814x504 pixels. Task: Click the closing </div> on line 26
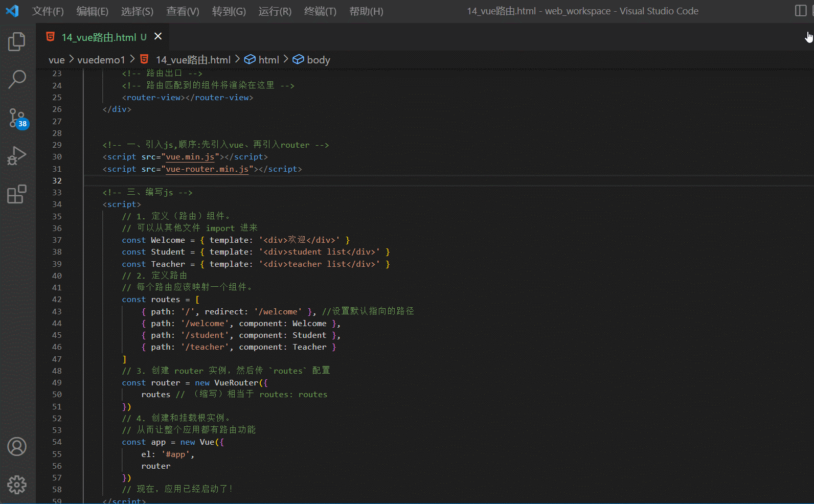117,109
